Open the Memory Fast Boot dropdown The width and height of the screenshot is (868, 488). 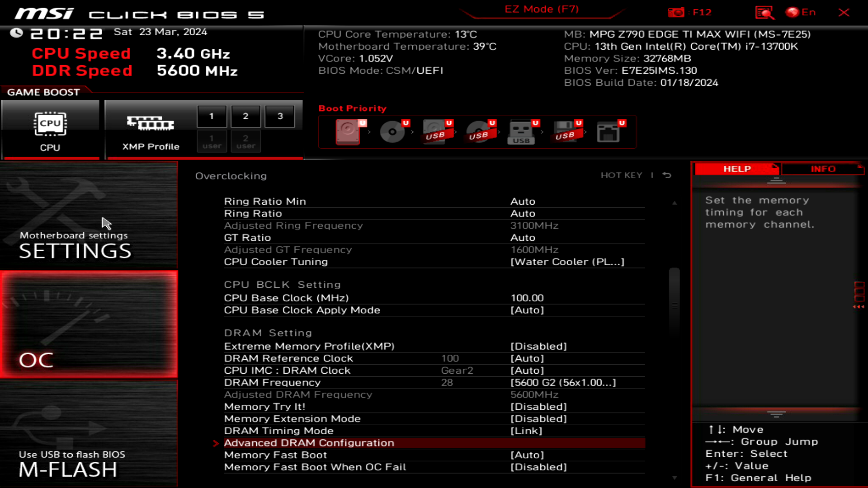(x=527, y=455)
